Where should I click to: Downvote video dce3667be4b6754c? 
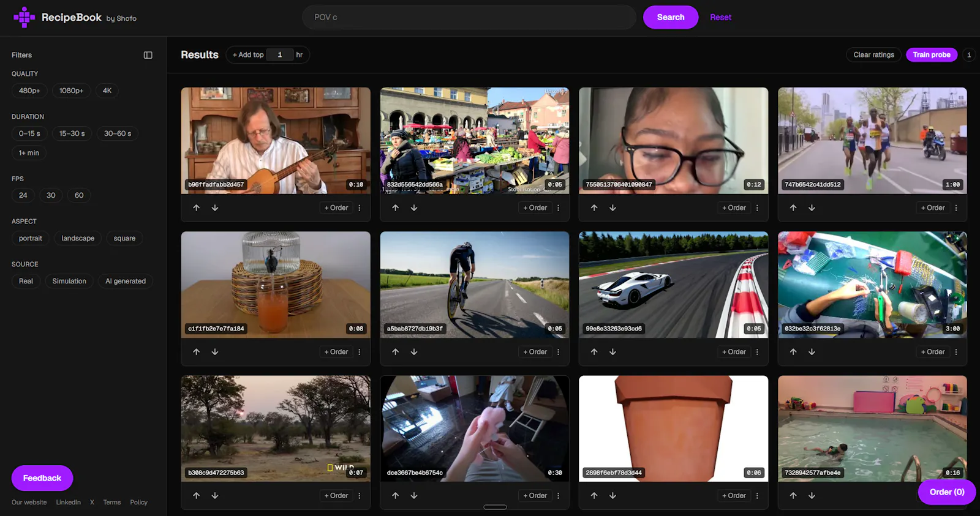pyautogui.click(x=414, y=496)
